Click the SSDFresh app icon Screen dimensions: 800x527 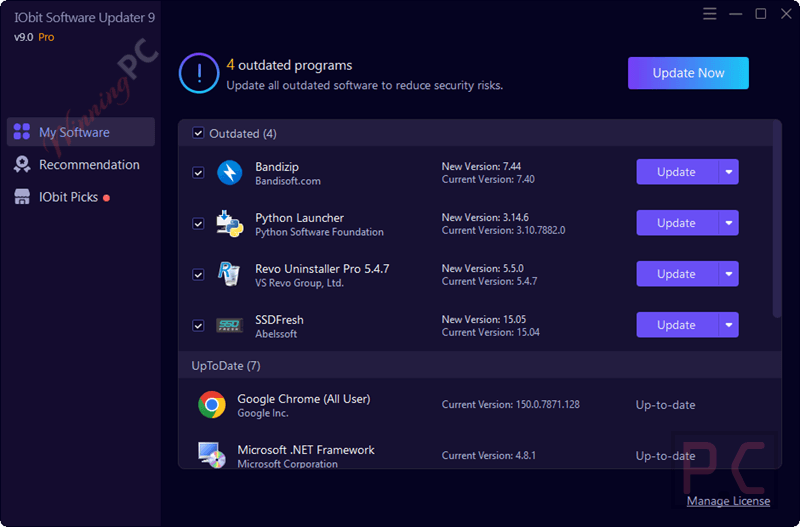coord(229,325)
